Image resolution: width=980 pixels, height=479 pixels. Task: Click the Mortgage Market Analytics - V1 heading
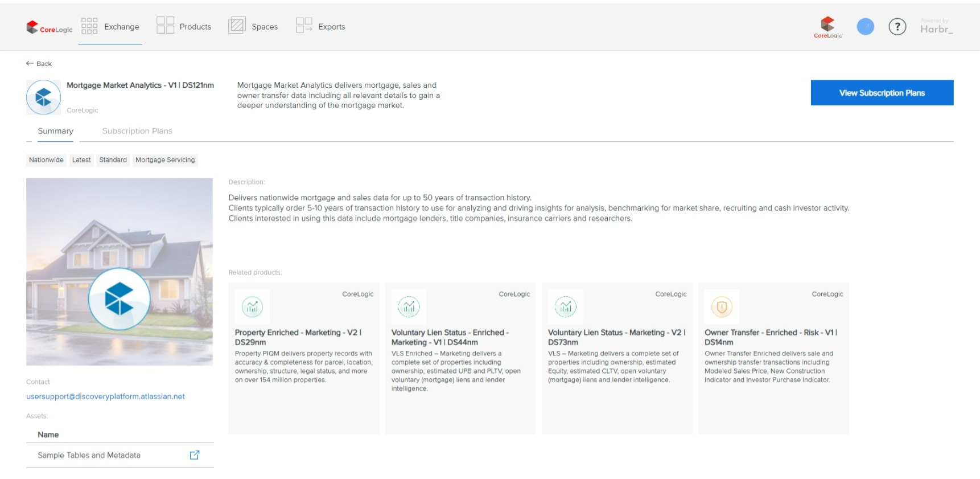point(140,85)
